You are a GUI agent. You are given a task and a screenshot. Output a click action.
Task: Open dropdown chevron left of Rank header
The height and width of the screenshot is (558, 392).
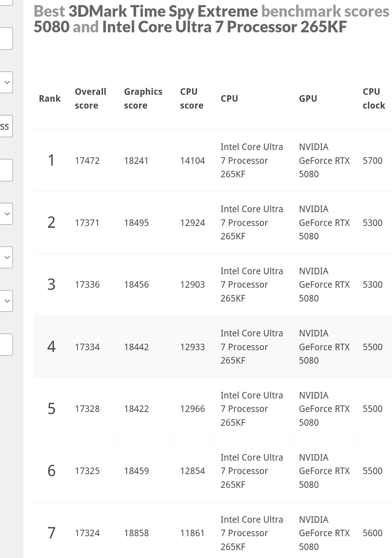pyautogui.click(x=6, y=82)
